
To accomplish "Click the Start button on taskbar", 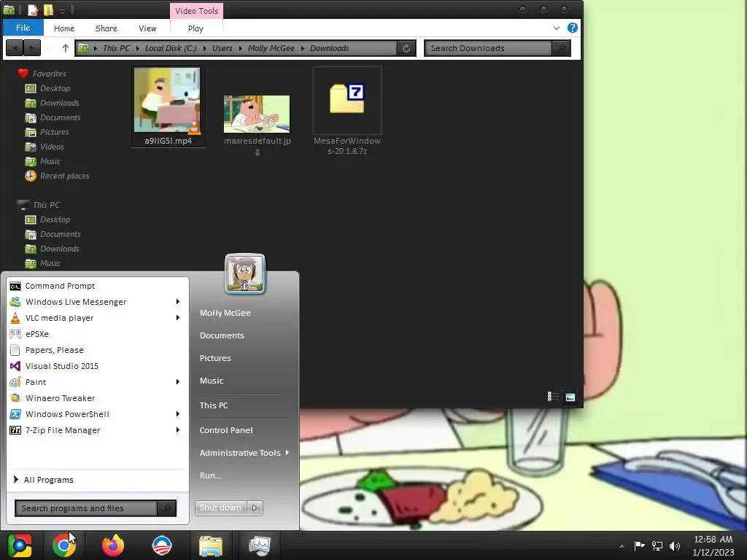I will click(x=20, y=545).
